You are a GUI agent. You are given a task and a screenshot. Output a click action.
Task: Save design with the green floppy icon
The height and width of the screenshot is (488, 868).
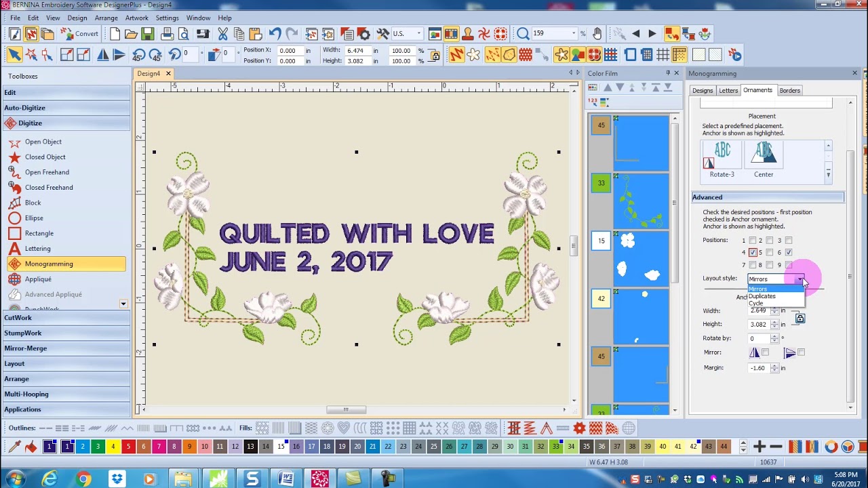[147, 34]
